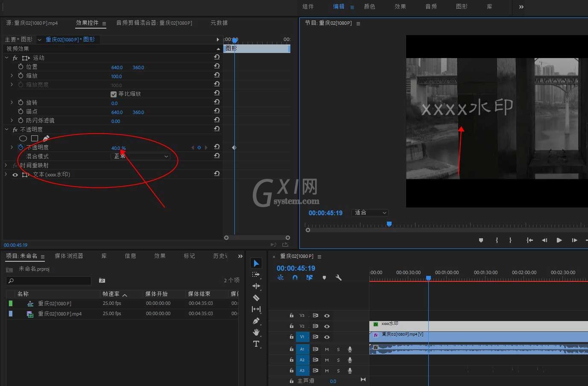The image size is (588, 386).
Task: Collapse the Opacity effect section
Action: (x=6, y=129)
